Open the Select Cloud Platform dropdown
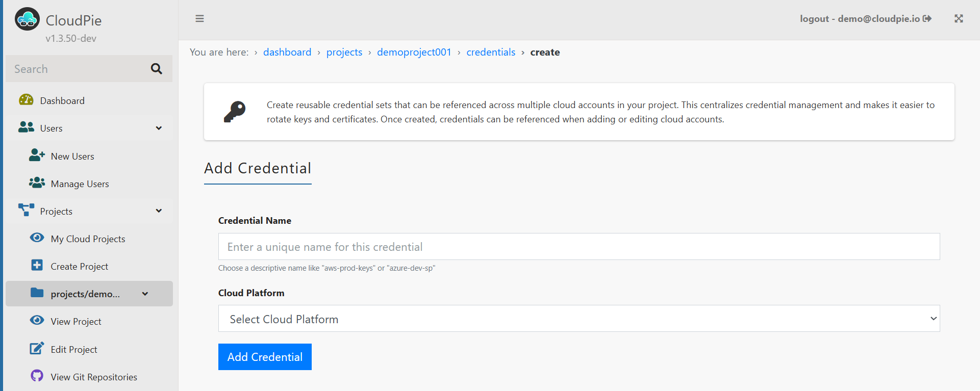This screenshot has height=391, width=980. (x=579, y=319)
